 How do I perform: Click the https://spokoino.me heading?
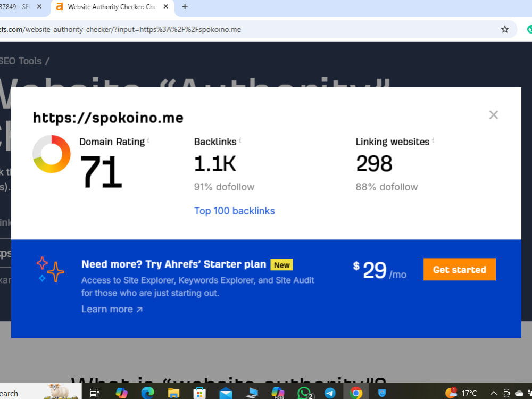click(108, 118)
